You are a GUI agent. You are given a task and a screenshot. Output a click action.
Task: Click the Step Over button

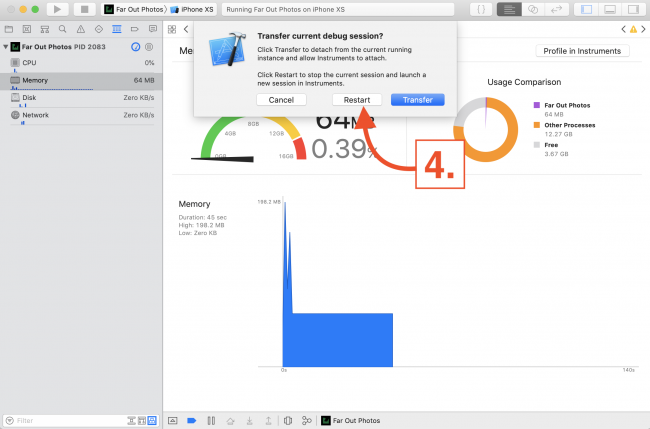click(x=230, y=420)
